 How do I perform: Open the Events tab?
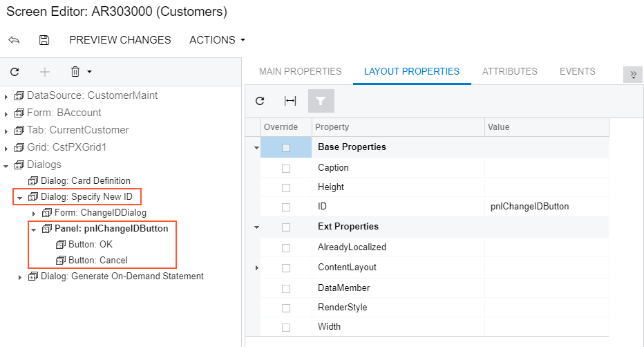(577, 71)
